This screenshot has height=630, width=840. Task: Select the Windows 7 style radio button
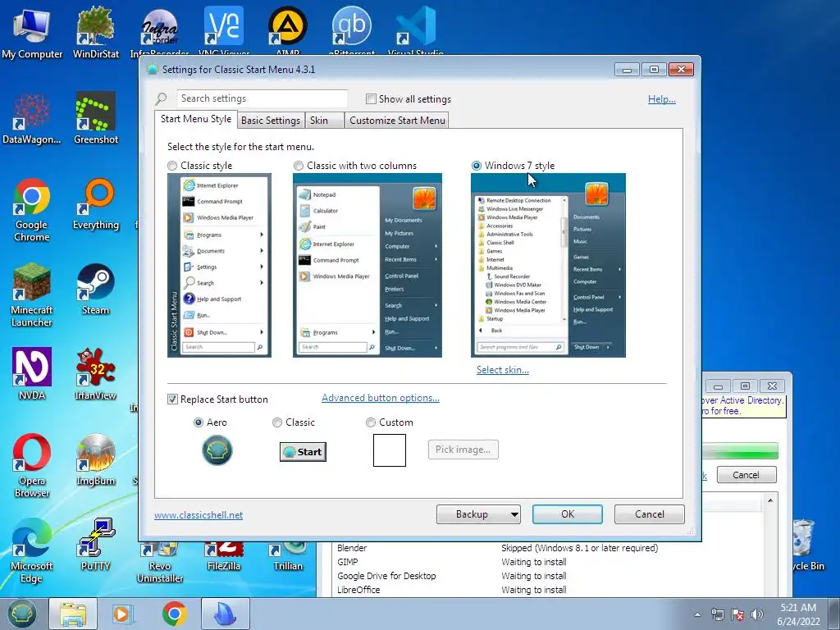pyautogui.click(x=477, y=166)
